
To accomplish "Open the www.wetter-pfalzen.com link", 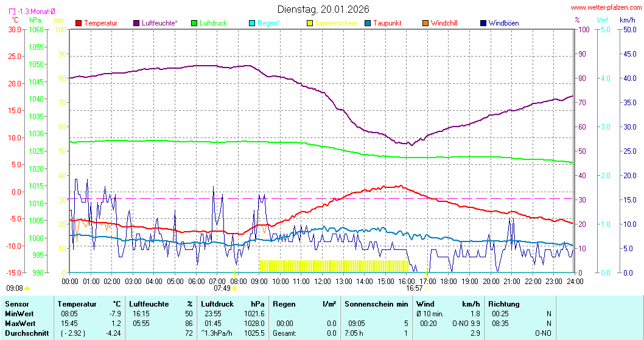I will coord(605,8).
